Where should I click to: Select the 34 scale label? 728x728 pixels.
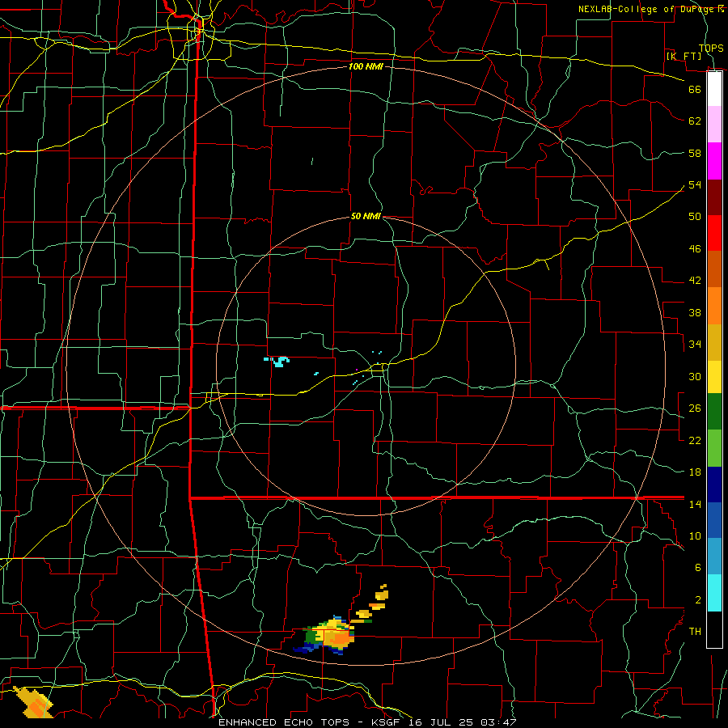tap(695, 345)
